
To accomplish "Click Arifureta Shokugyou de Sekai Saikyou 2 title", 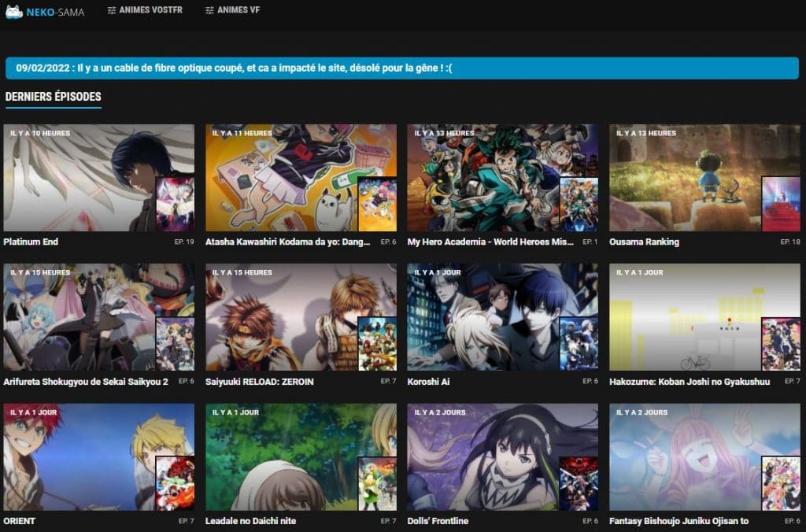I will click(x=86, y=382).
